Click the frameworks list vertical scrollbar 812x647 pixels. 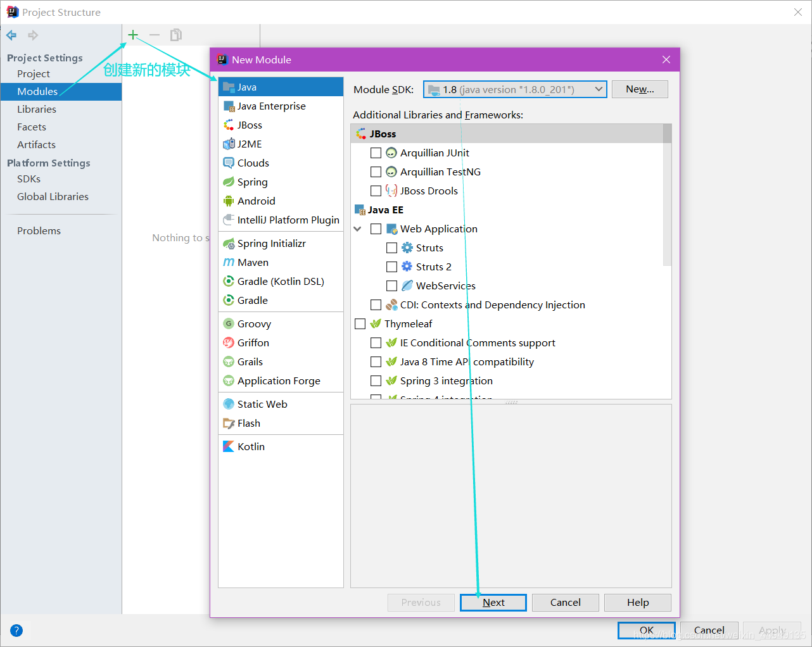[667, 195]
